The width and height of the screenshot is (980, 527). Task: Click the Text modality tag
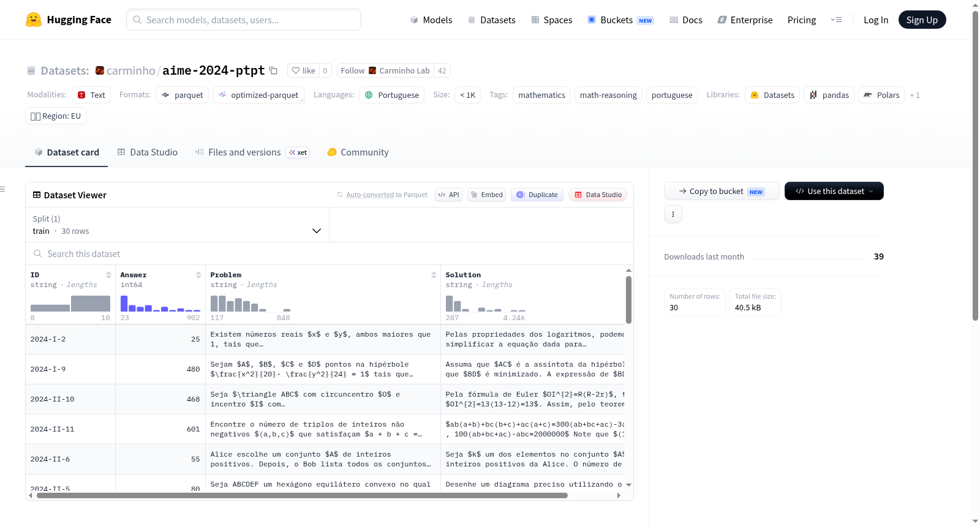(91, 95)
